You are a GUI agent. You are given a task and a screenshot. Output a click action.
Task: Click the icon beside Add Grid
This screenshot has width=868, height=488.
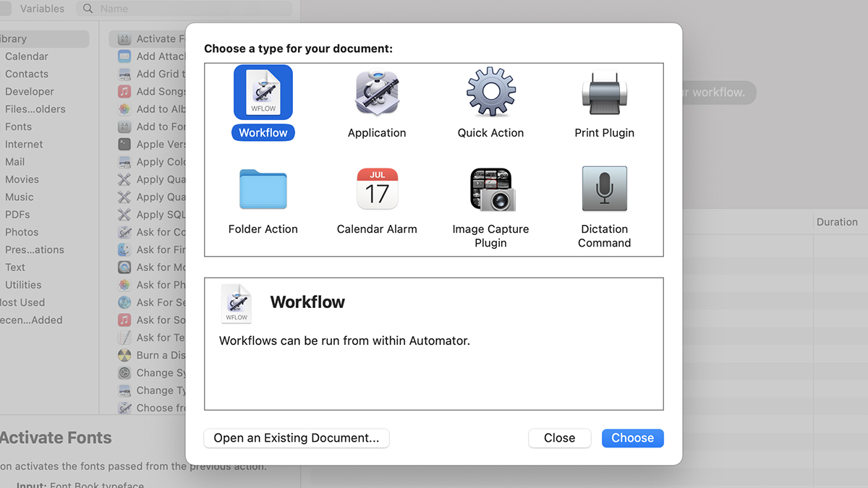tap(124, 74)
